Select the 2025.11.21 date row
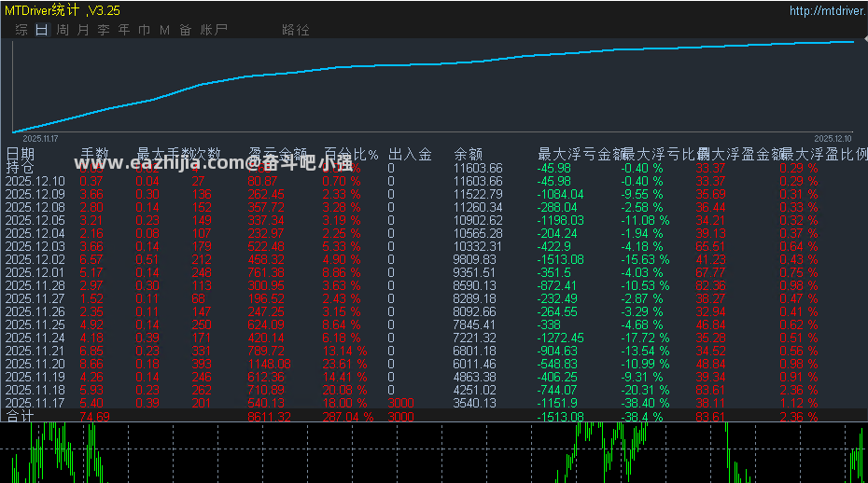The width and height of the screenshot is (868, 483). tap(35, 351)
